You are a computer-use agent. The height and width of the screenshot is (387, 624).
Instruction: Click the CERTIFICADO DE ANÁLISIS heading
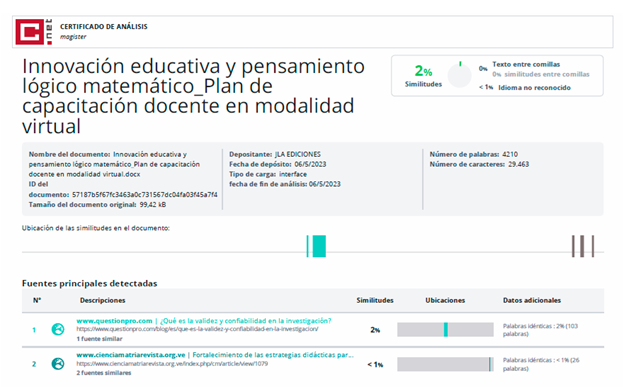(103, 27)
